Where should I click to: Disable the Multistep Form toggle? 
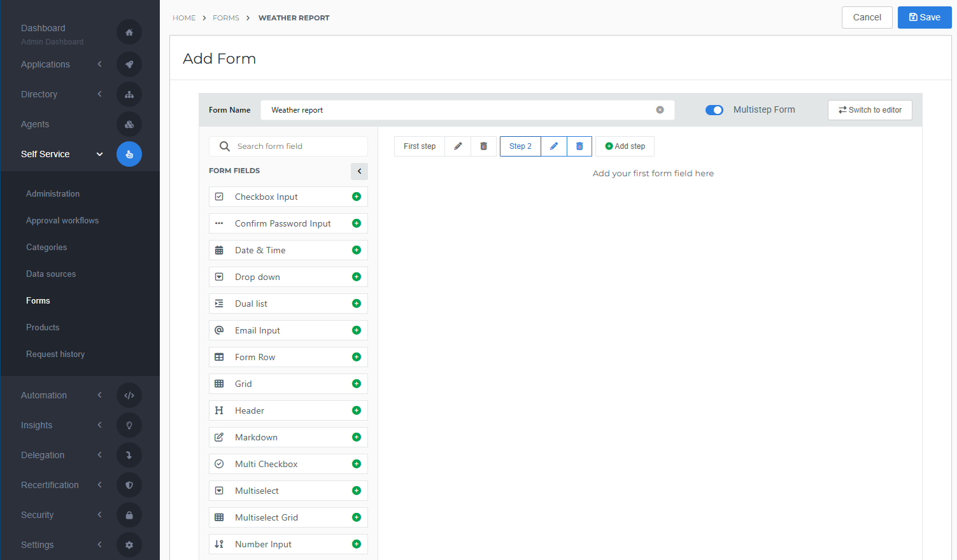pyautogui.click(x=714, y=109)
